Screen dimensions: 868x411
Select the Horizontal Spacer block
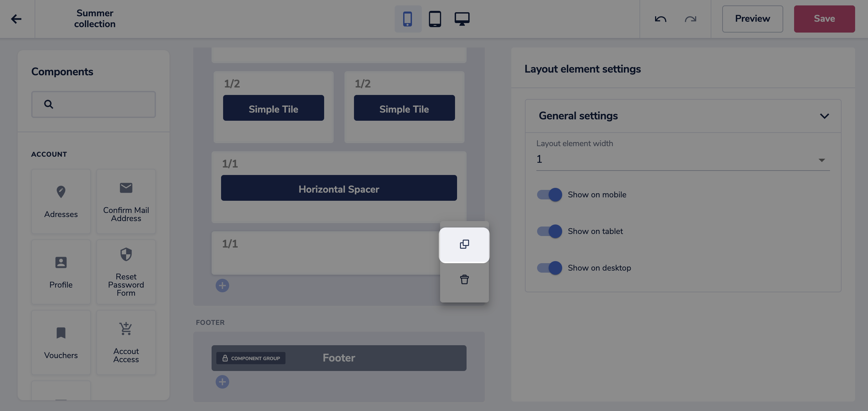coord(339,188)
